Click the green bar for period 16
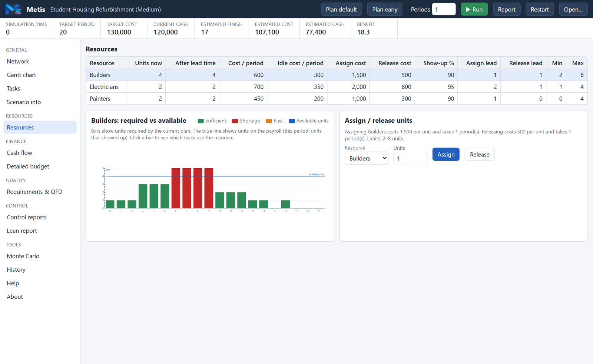This screenshot has height=364, width=593. tap(285, 204)
